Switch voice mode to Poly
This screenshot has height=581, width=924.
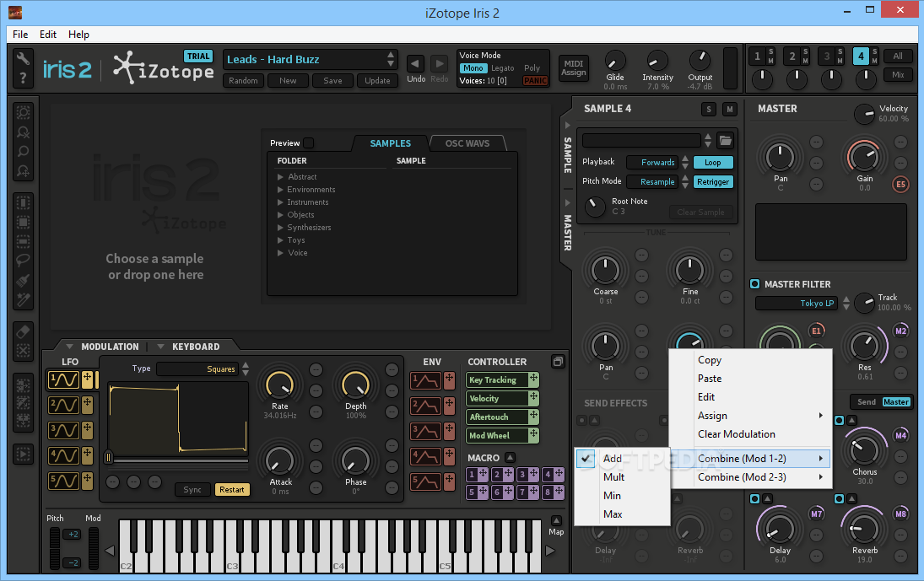pos(532,68)
